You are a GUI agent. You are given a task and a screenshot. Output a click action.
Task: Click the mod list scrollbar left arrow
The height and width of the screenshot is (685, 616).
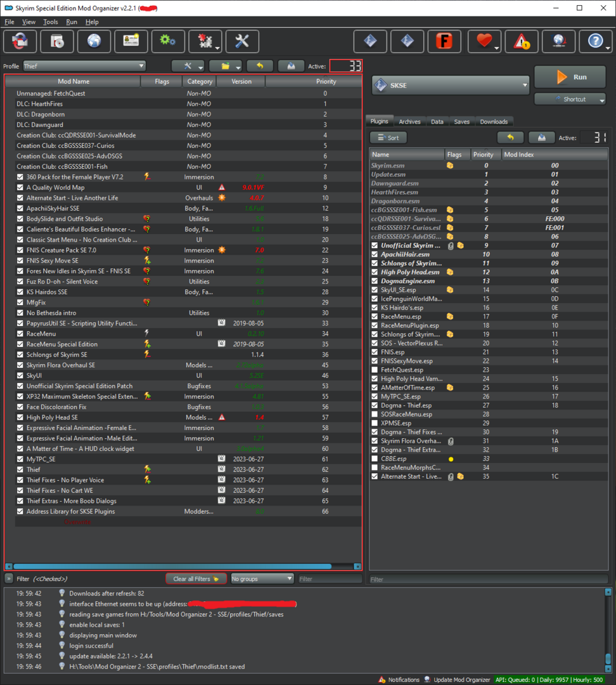pos(9,566)
